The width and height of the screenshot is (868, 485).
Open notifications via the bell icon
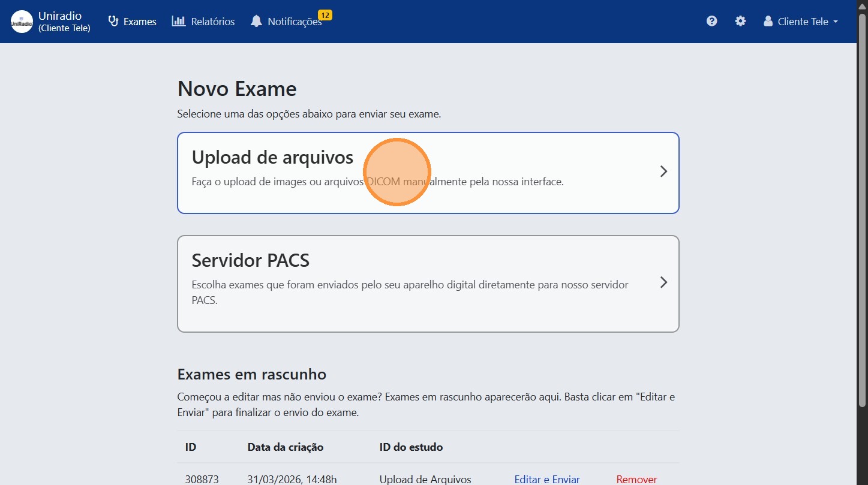(x=257, y=21)
